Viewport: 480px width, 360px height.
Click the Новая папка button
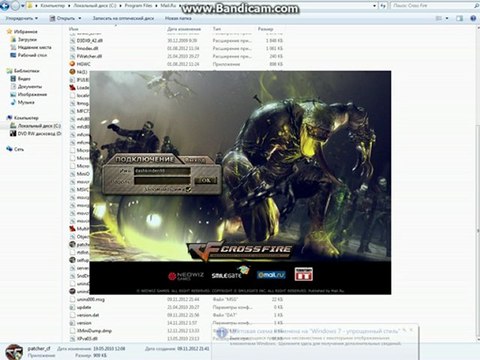click(178, 18)
